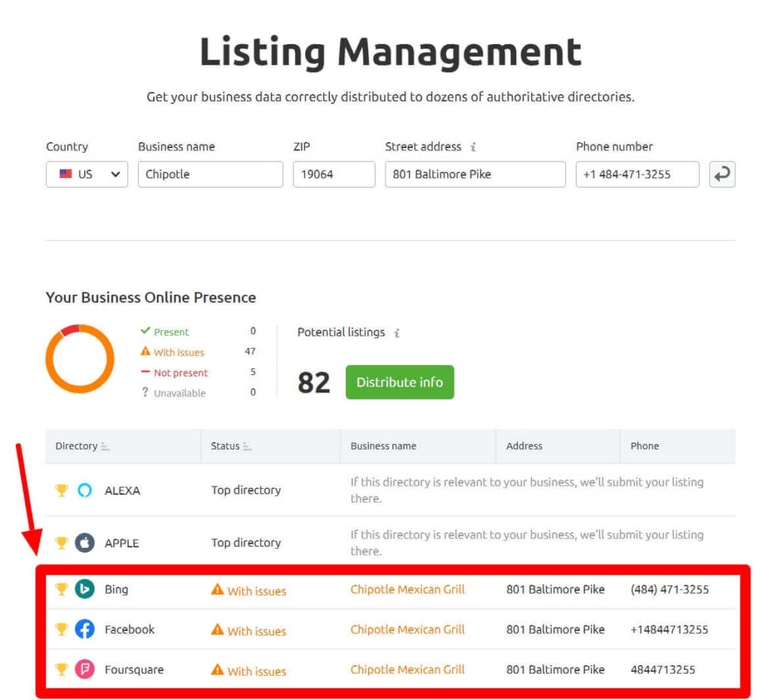Click the Bing directory logo
Viewport: 777px width, 700px height.
(x=85, y=589)
